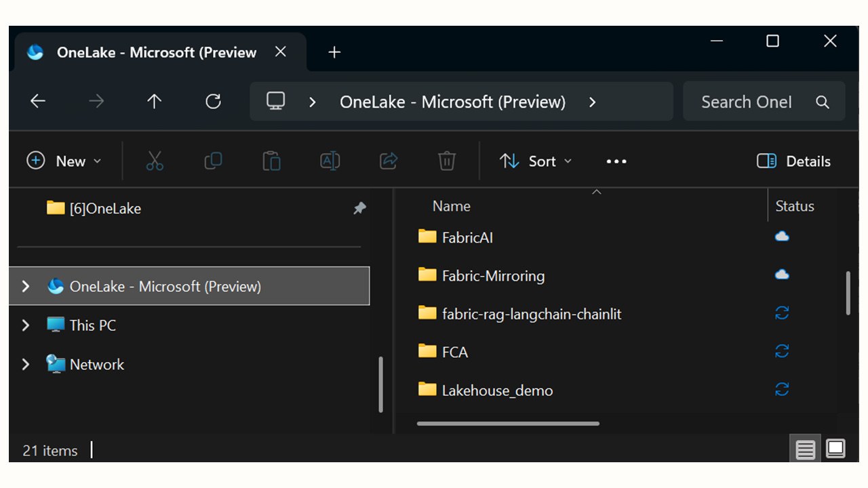
Task: Select the fabric-rag-langchain-chainlit folder
Action: pos(532,314)
